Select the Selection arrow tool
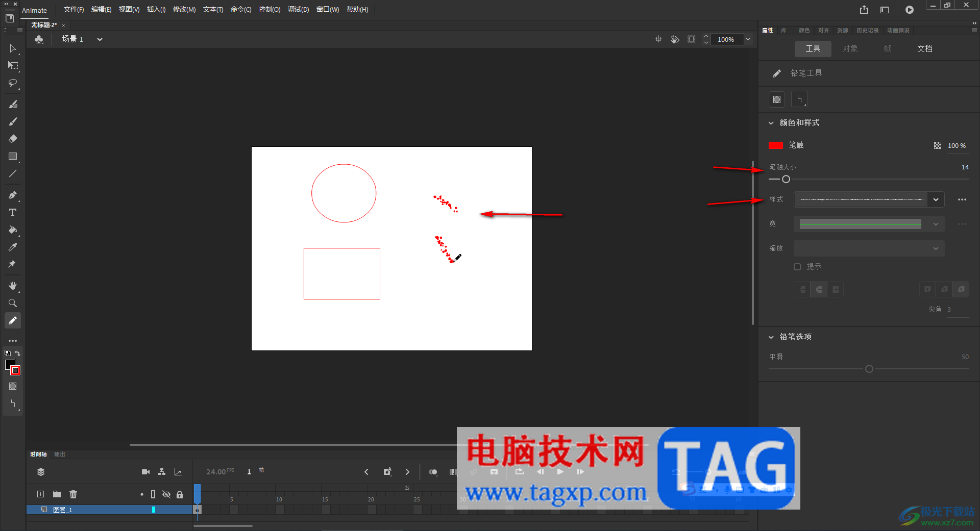Viewport: 980px width, 531px height. pyautogui.click(x=13, y=48)
